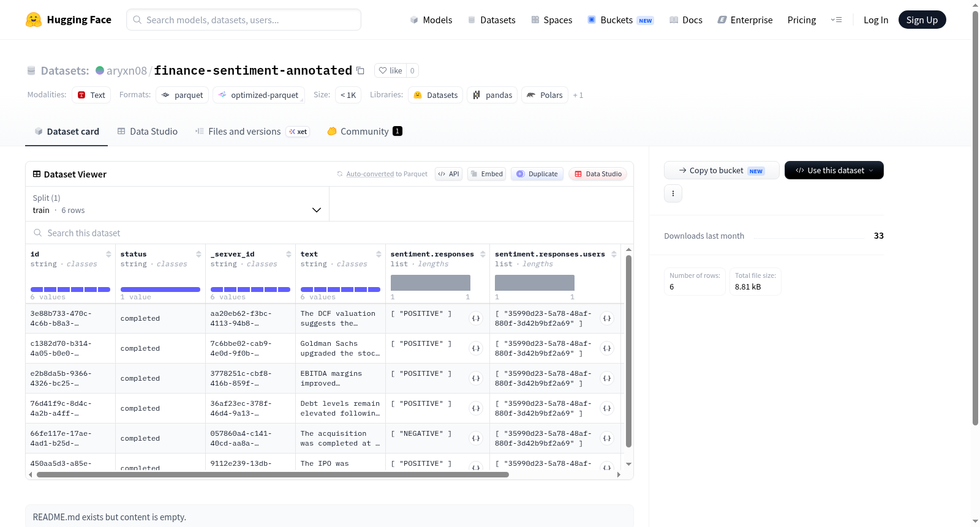Expand users JSON in the acquisition row
The height and width of the screenshot is (527, 980).
[x=607, y=438]
